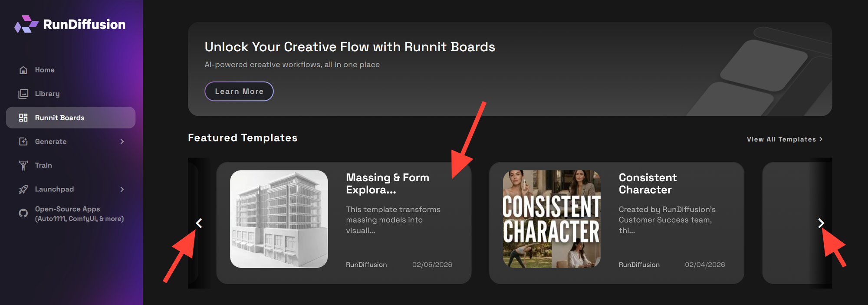Click the 02/04/2026 date text
This screenshot has height=305, width=868.
coord(705,265)
